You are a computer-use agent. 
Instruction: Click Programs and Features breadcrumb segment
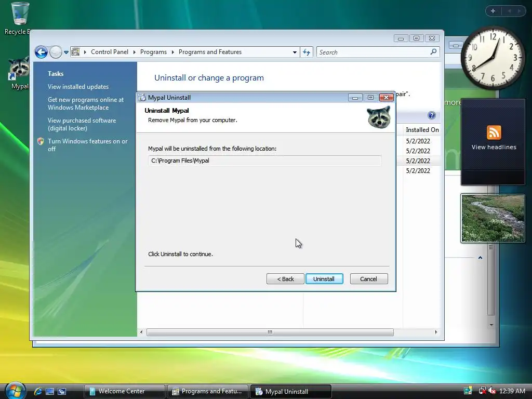(210, 52)
